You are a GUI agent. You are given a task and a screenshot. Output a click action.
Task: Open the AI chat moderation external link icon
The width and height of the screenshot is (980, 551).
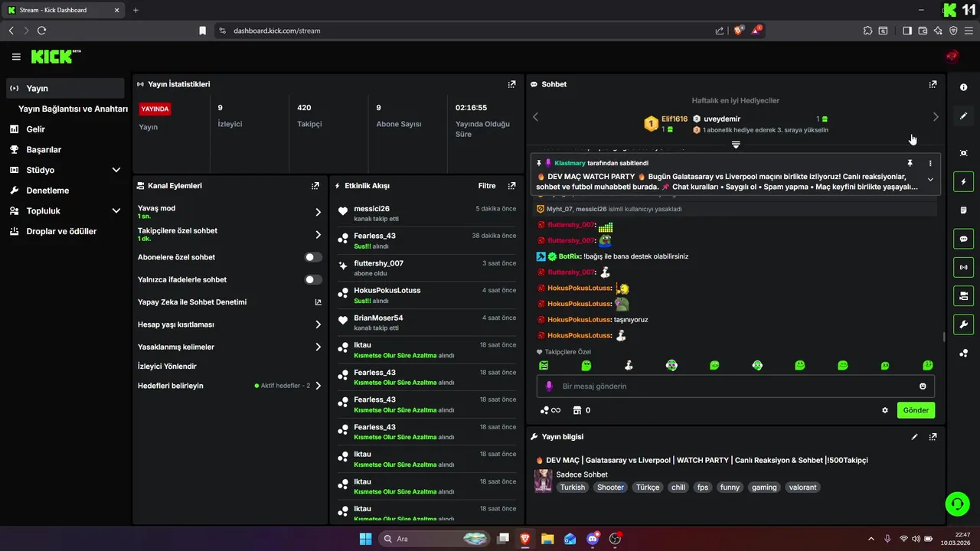coord(318,302)
